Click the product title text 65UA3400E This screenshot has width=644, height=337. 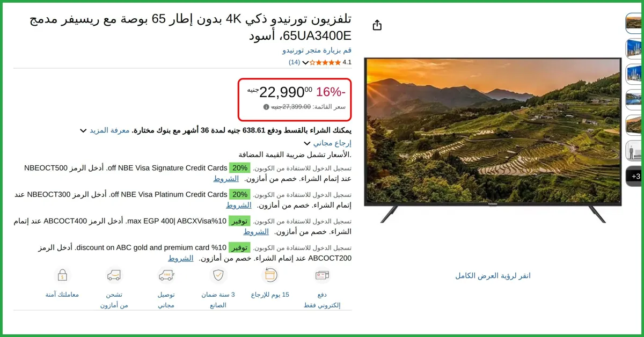(317, 36)
